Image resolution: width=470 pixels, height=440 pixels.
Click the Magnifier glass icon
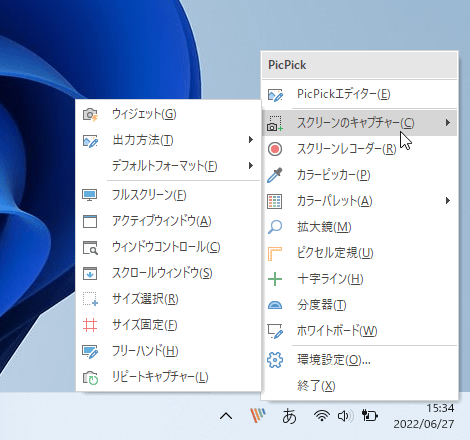coord(275,227)
